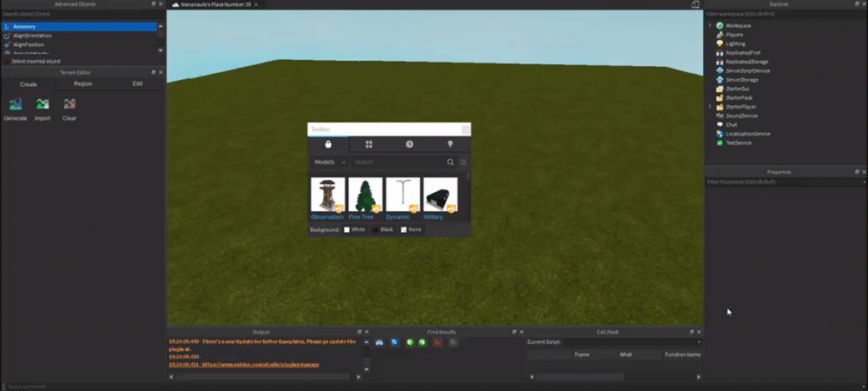
Task: Click the Advanced Objects list up arrow
Action: coord(161,26)
